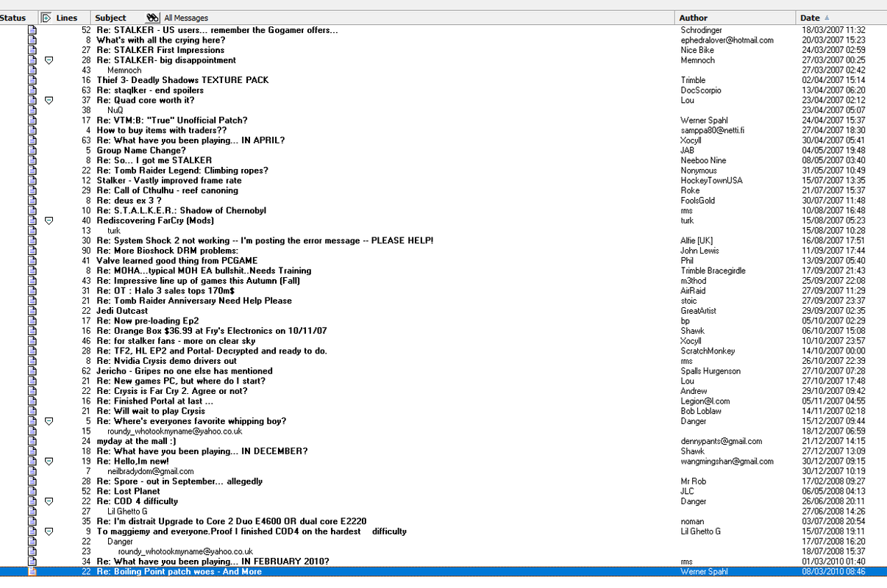Click message icon for 'How to buy items with traders??'
Viewport: 887px width, 588px height.
(x=32, y=130)
